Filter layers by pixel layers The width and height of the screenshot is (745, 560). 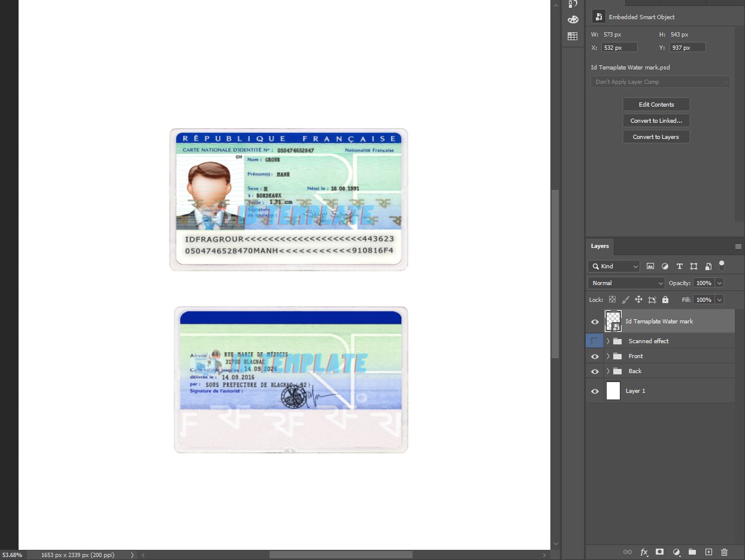tap(650, 267)
